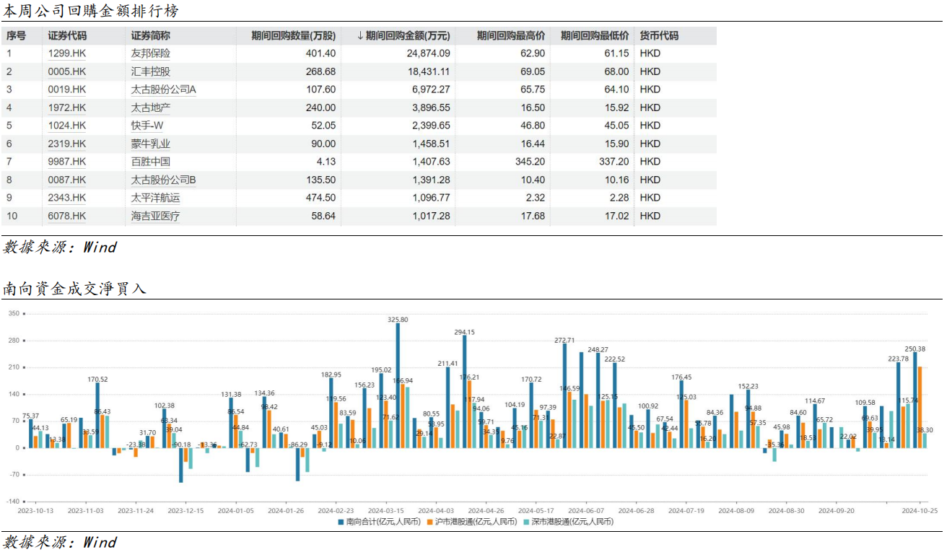Screen dimensions: 952x560
Task: Open stock code 0005.HK
Action: pos(67,71)
